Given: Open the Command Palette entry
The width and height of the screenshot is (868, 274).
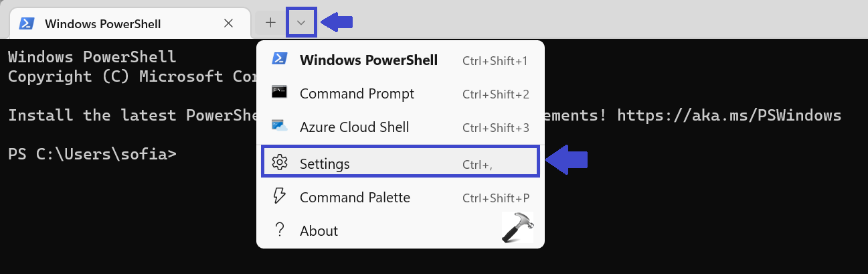Looking at the screenshot, I should pyautogui.click(x=355, y=198).
